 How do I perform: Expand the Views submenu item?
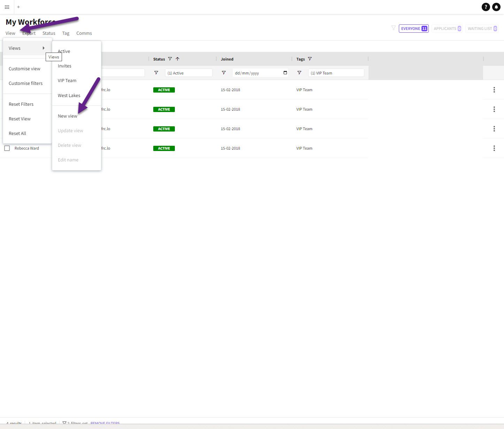coord(27,48)
